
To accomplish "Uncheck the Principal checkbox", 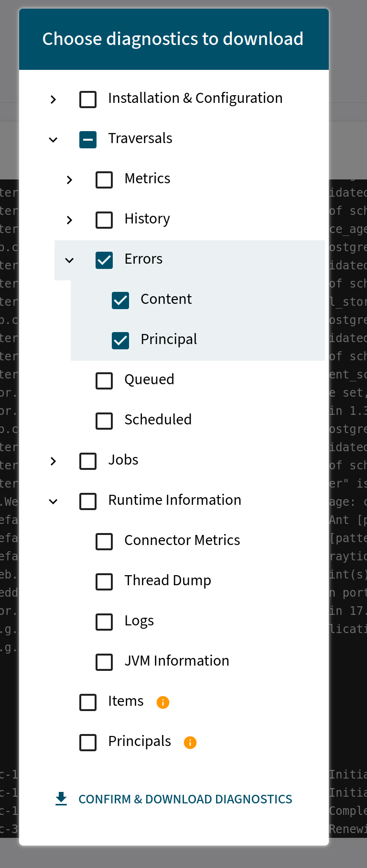I will pos(120,341).
